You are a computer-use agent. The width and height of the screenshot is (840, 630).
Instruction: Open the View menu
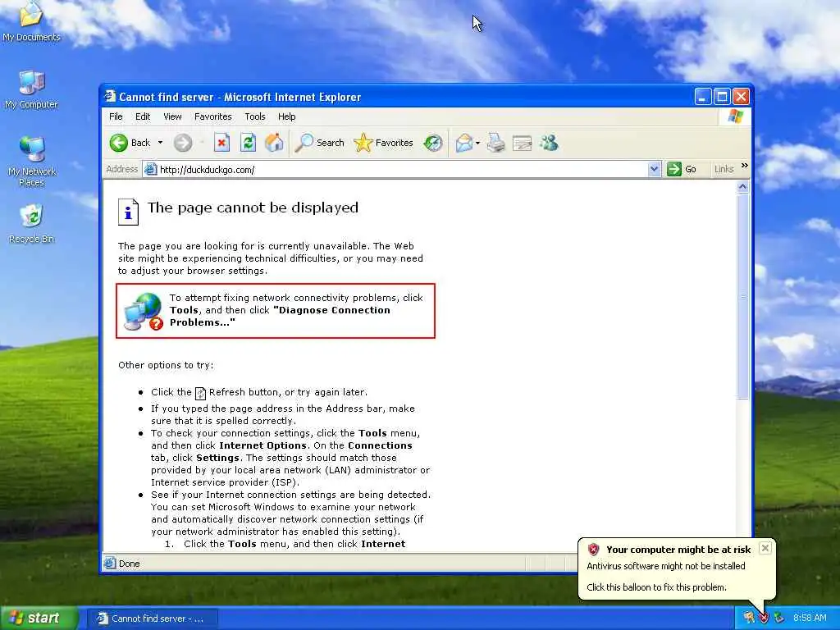coord(172,116)
